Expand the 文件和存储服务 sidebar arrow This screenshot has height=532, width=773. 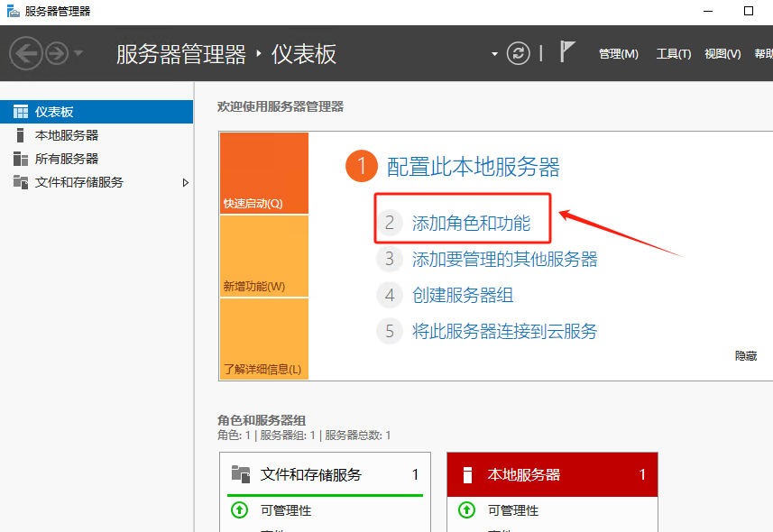[186, 182]
